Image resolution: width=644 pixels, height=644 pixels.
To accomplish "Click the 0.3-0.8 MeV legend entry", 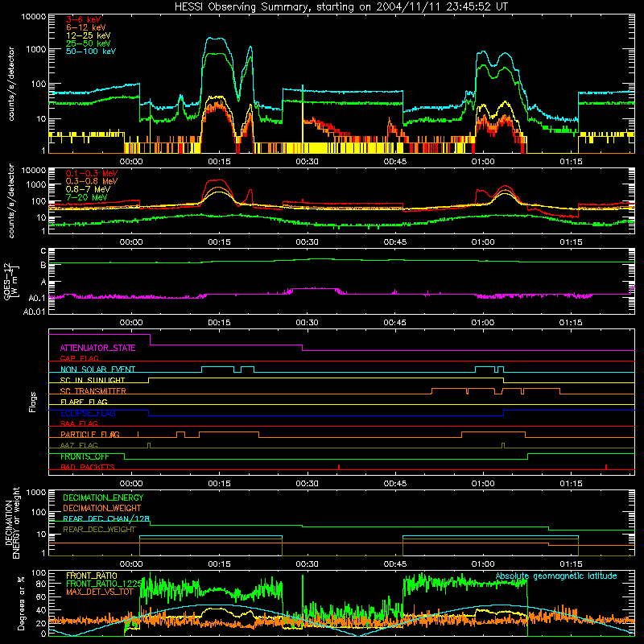I will 92,181.
